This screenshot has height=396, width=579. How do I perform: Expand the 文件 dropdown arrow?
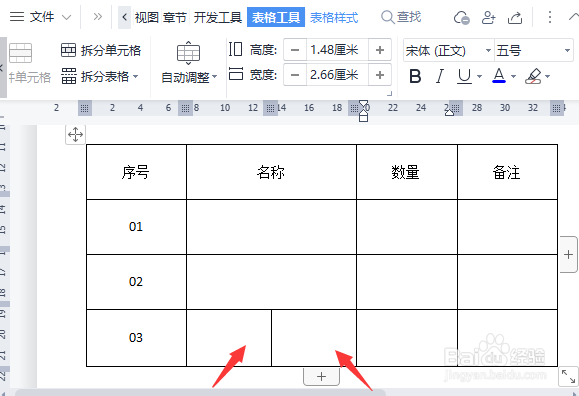click(x=66, y=17)
